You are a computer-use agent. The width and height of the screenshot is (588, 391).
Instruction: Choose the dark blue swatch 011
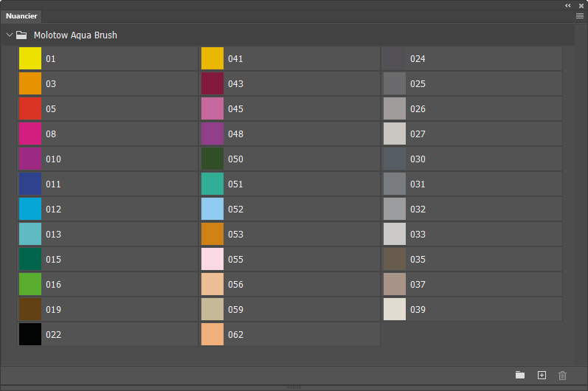(30, 184)
